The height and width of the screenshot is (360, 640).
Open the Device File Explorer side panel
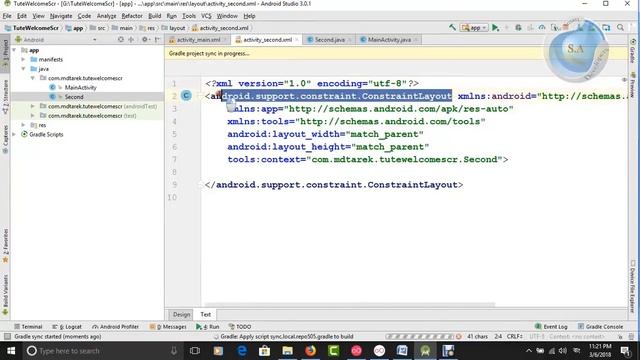[x=633, y=286]
